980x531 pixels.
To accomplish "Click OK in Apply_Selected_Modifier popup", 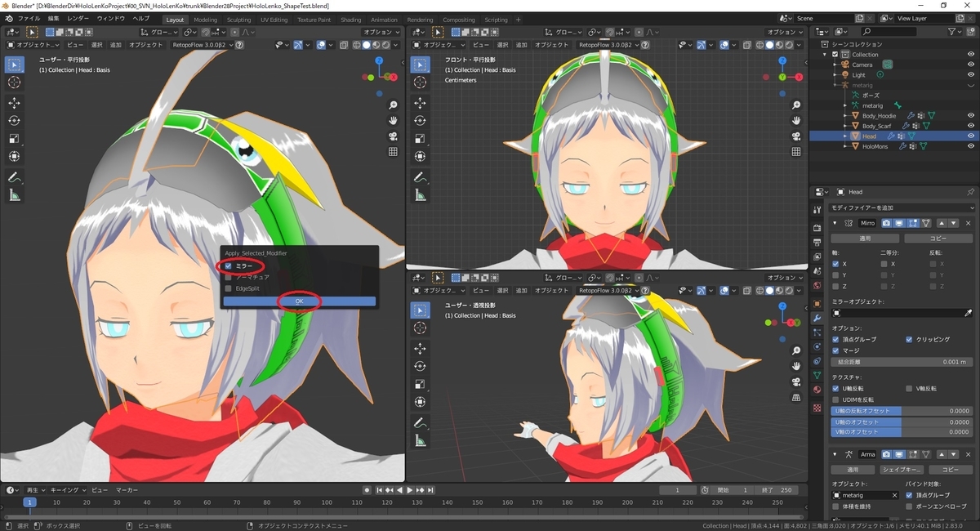I will [300, 301].
